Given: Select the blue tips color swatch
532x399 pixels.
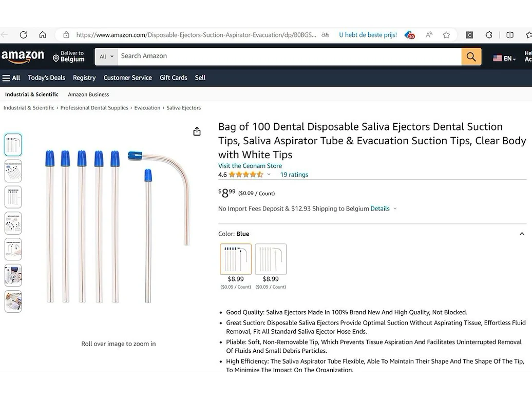Looking at the screenshot, I should click(236, 259).
